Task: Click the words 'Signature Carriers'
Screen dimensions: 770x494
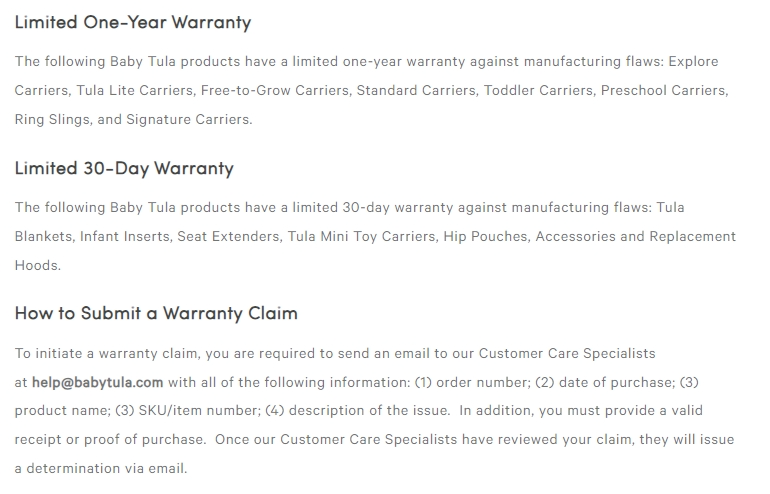Action: [x=188, y=119]
